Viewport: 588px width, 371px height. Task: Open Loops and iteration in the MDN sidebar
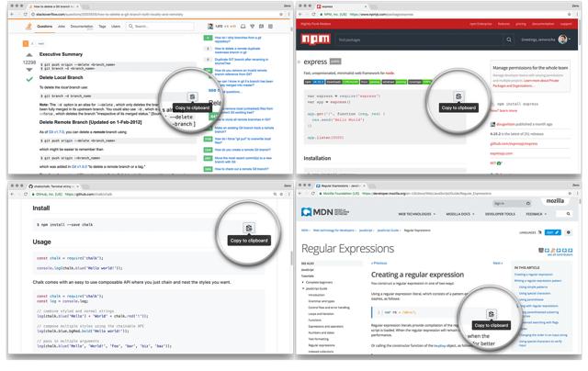point(321,314)
